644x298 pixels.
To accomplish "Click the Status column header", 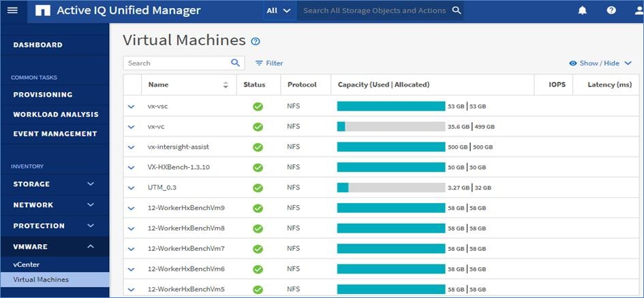I will 254,85.
